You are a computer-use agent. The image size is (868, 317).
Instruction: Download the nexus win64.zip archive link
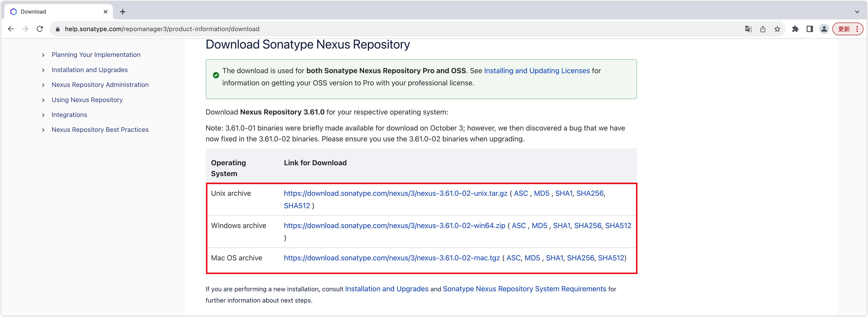(395, 226)
